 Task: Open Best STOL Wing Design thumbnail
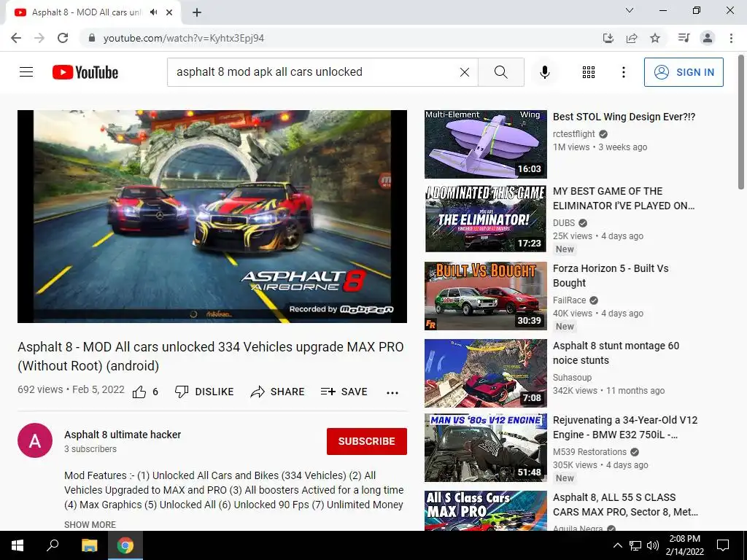(x=485, y=144)
